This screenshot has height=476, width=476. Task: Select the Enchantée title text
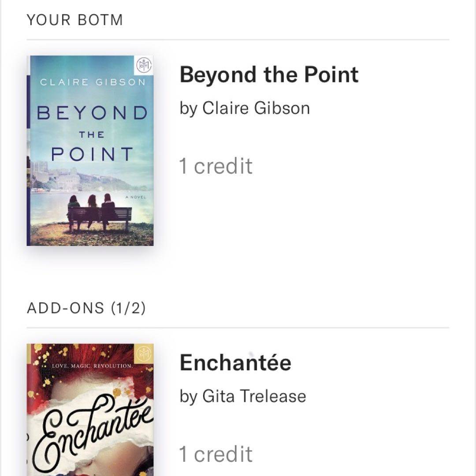(235, 363)
